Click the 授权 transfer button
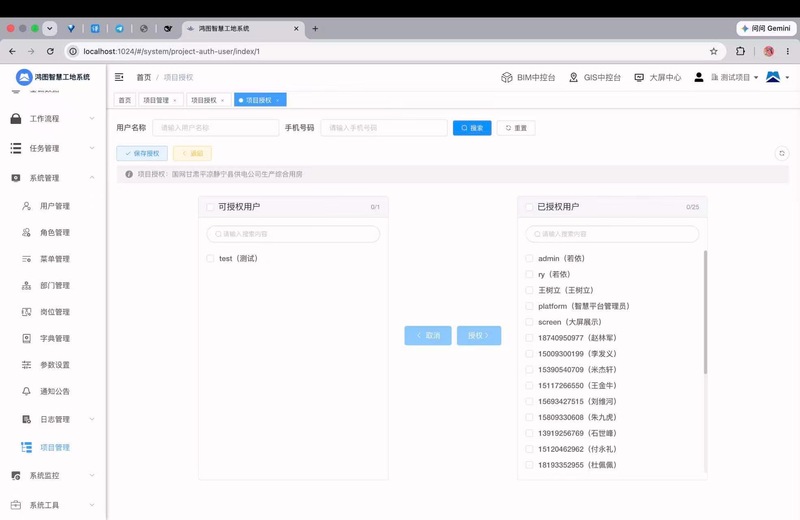This screenshot has width=800, height=520. pos(479,335)
